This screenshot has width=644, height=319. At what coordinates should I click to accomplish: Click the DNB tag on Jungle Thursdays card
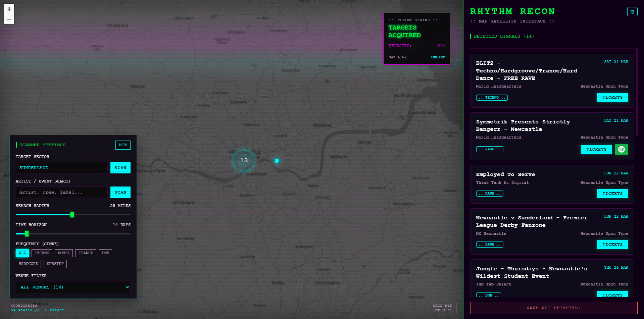click(x=489, y=295)
